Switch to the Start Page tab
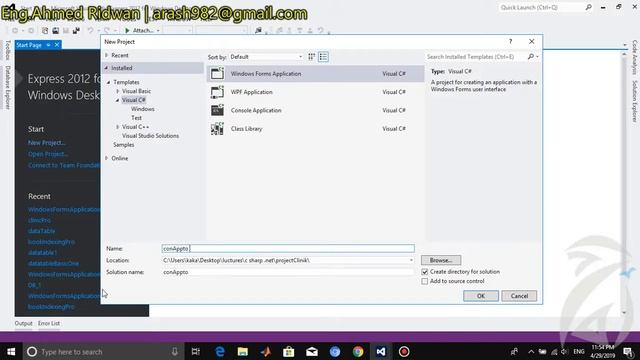The width and height of the screenshot is (640, 360). pos(29,45)
